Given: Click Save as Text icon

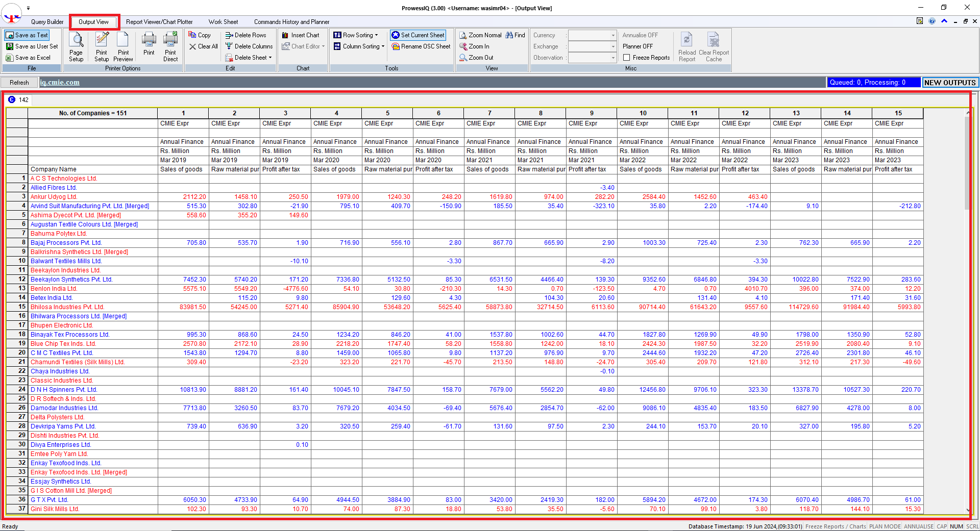Looking at the screenshot, I should click(x=10, y=35).
